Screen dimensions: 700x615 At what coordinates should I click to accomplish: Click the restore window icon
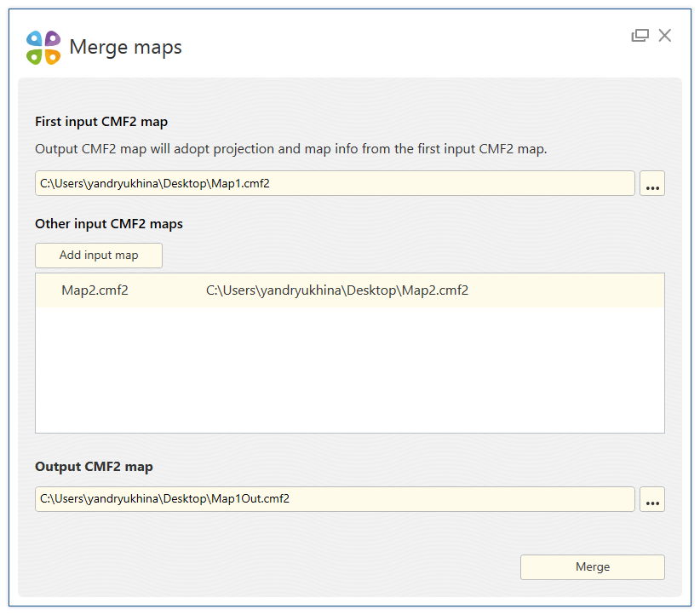pos(640,35)
